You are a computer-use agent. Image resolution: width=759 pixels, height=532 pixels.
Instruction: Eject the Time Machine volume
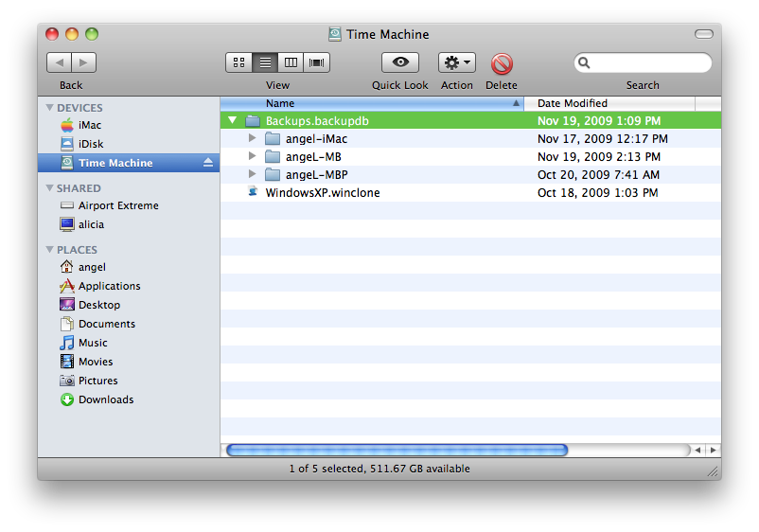(x=208, y=163)
